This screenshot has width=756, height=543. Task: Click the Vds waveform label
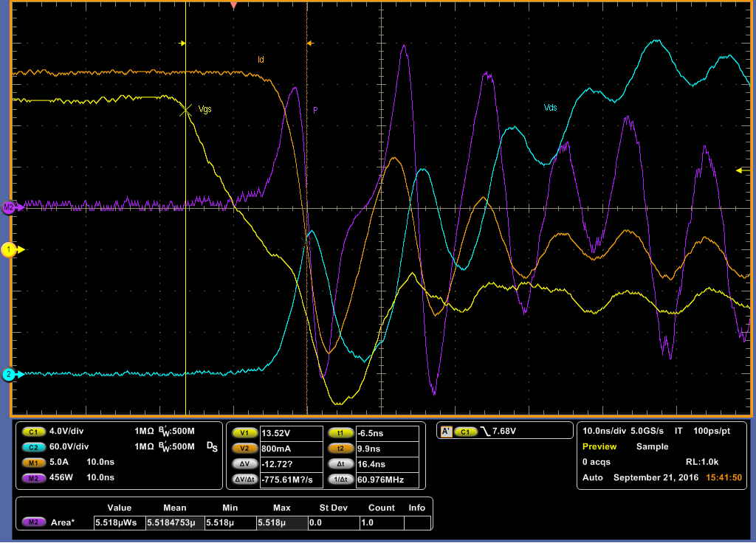point(550,108)
